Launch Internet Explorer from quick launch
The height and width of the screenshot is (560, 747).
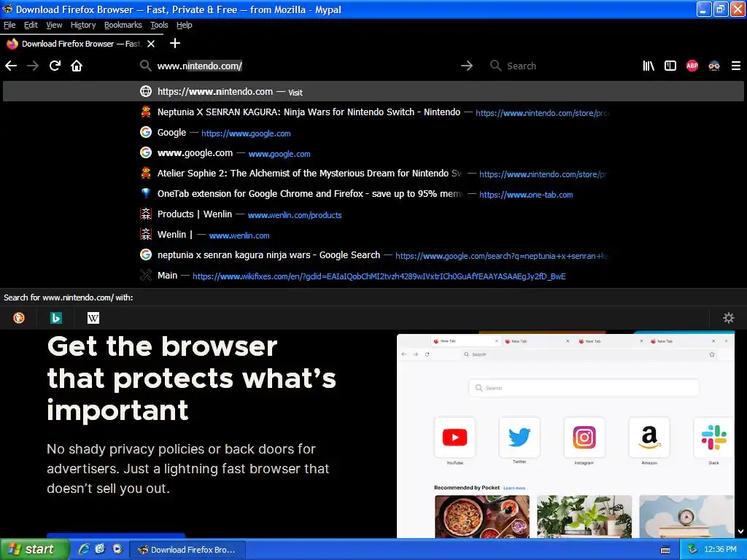(x=84, y=549)
